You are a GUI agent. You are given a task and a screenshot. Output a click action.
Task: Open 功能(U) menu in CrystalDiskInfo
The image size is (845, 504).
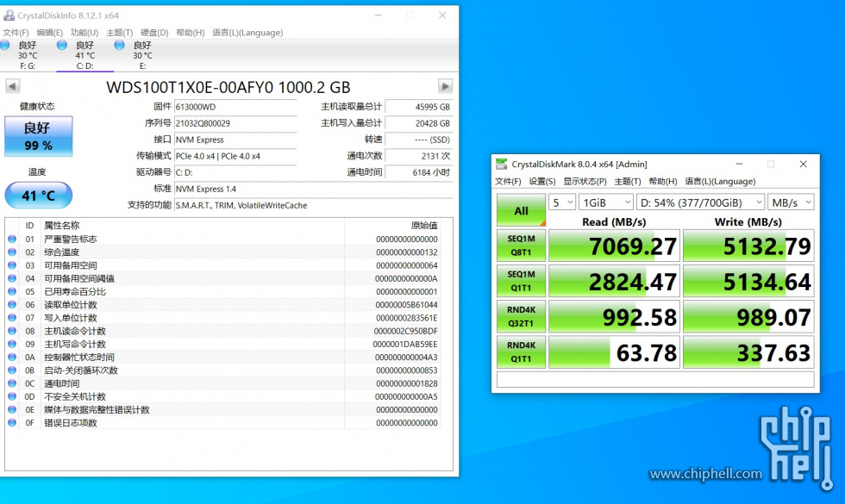[84, 33]
